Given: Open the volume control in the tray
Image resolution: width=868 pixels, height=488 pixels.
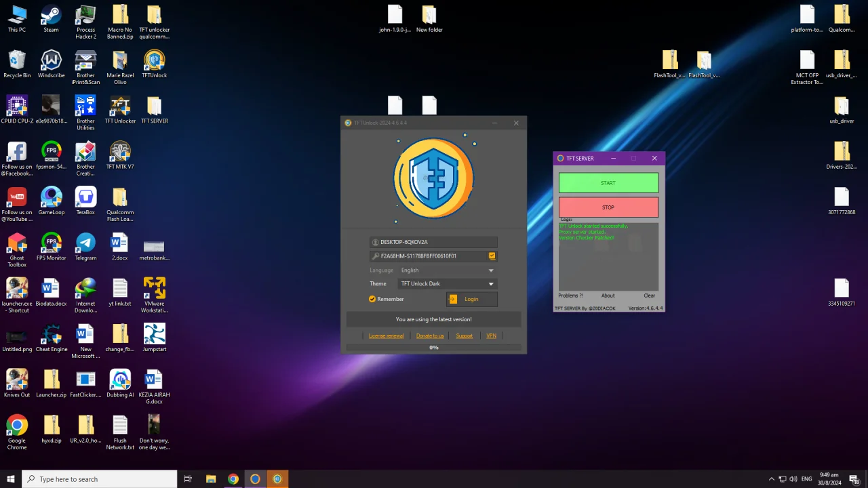Looking at the screenshot, I should tap(793, 479).
